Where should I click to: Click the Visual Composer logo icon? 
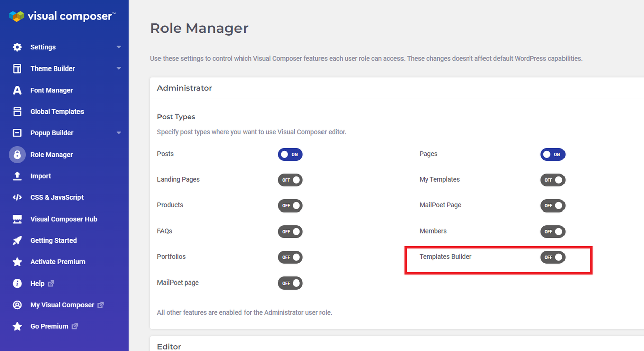(x=17, y=16)
